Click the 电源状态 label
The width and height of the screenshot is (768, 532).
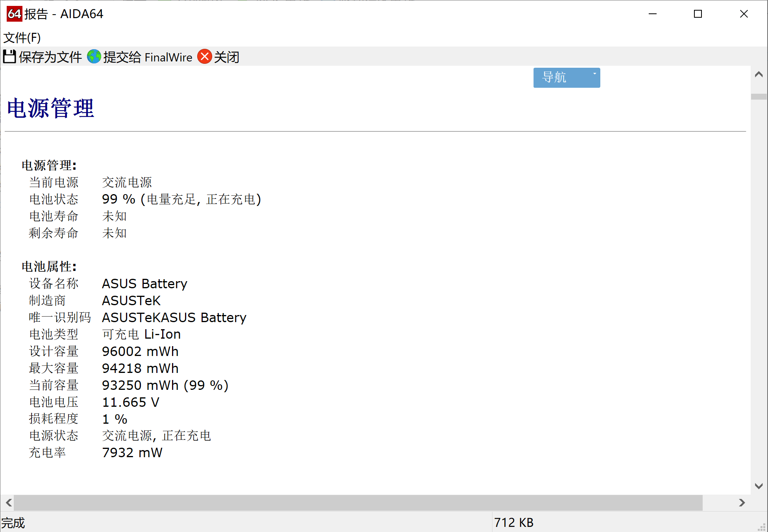54,436
